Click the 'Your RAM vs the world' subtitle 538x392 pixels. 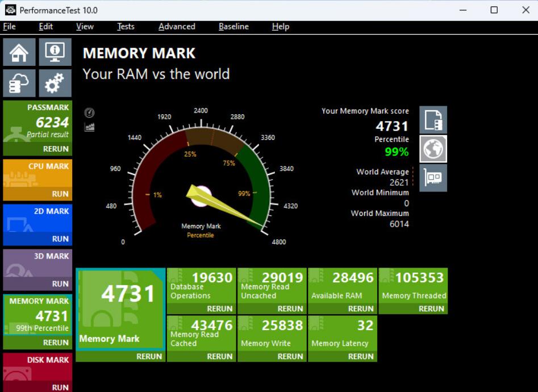(156, 74)
